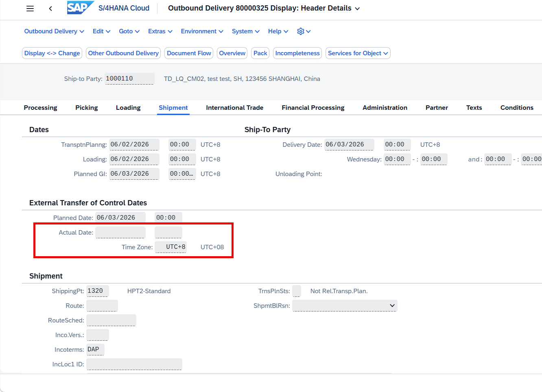Open the Environment menu
The width and height of the screenshot is (542, 392).
(x=202, y=31)
